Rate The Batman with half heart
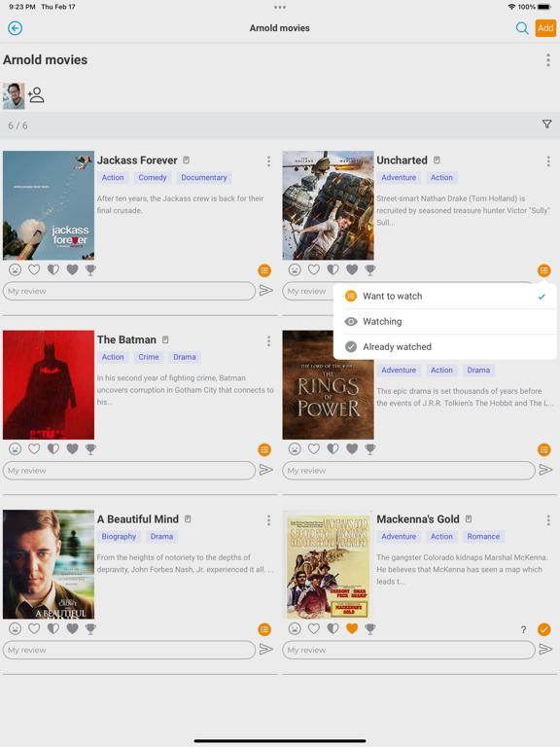Image resolution: width=560 pixels, height=747 pixels. (53, 448)
